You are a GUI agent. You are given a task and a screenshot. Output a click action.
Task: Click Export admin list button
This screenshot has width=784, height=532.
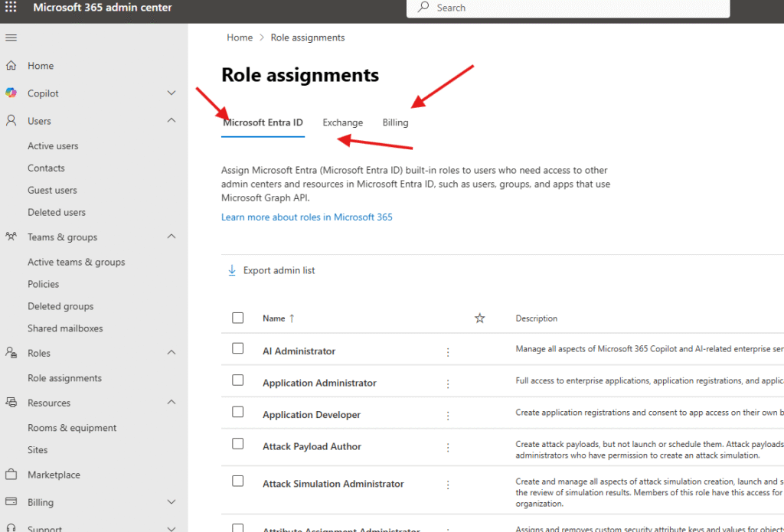point(272,270)
